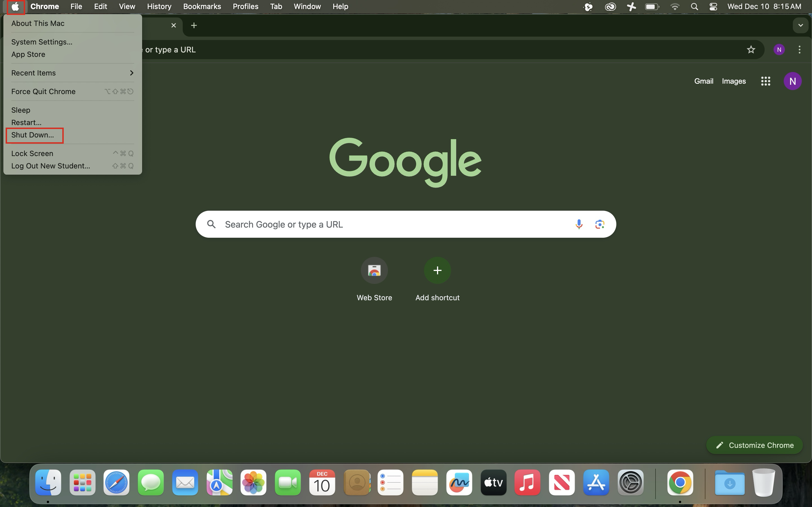The height and width of the screenshot is (507, 812).
Task: Click the Google search input field
Action: pos(386,224)
